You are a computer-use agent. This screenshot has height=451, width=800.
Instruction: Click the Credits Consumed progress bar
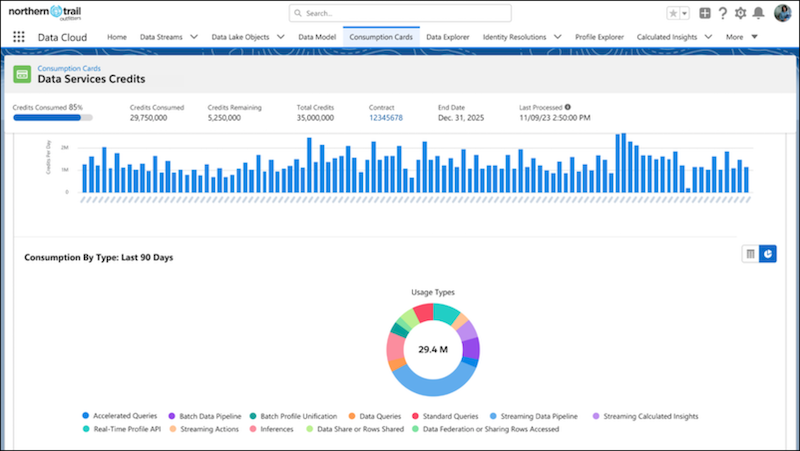point(53,117)
